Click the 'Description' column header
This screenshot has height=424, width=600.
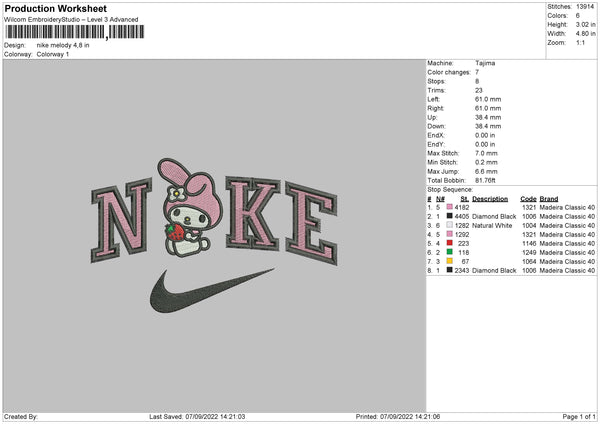pos(490,199)
